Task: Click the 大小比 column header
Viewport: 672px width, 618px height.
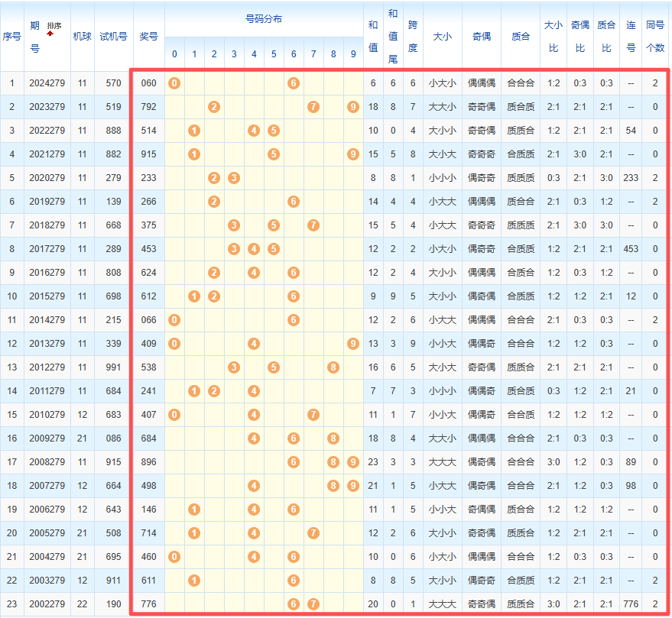Action: click(554, 37)
